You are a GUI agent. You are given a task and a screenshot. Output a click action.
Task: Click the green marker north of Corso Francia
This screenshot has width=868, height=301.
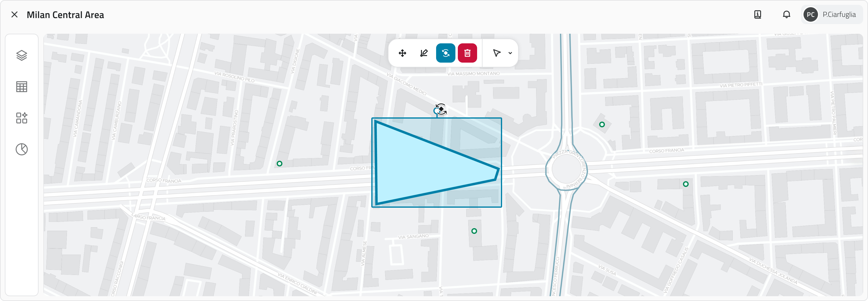pyautogui.click(x=602, y=125)
